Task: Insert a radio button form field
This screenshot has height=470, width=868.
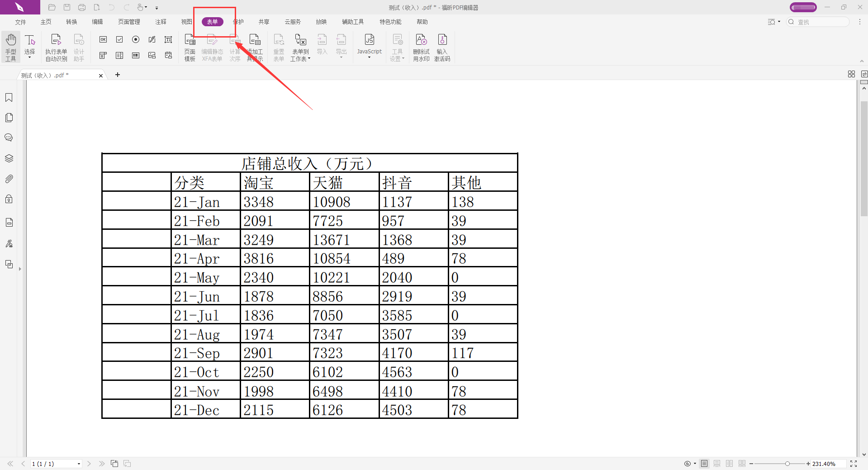Action: coord(136,40)
